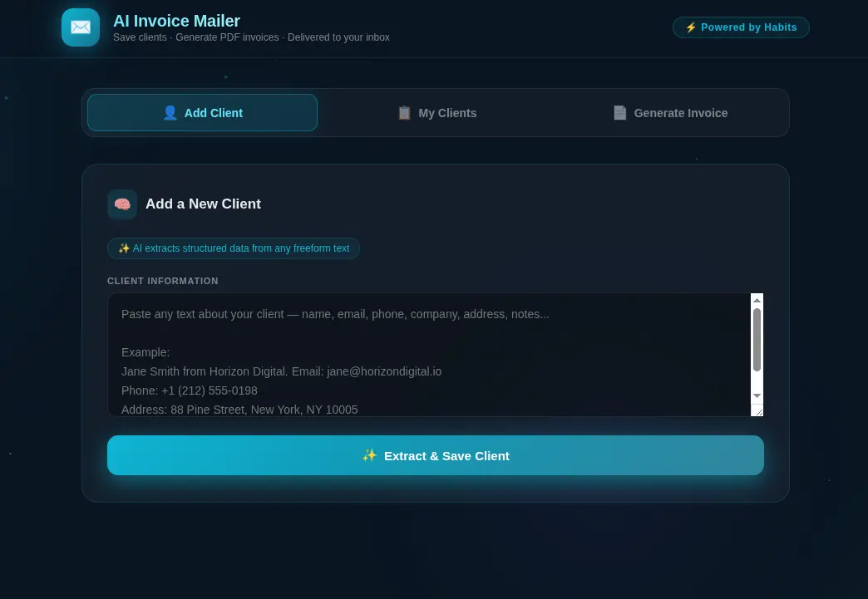This screenshot has width=868, height=599.
Task: Click the textarea scrollbar thumb
Action: (x=757, y=340)
